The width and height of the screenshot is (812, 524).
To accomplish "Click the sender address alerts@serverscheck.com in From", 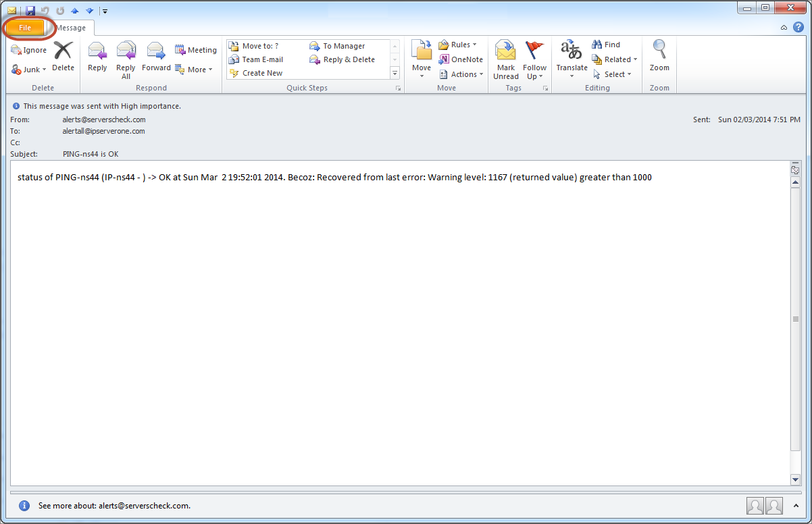I will (104, 120).
